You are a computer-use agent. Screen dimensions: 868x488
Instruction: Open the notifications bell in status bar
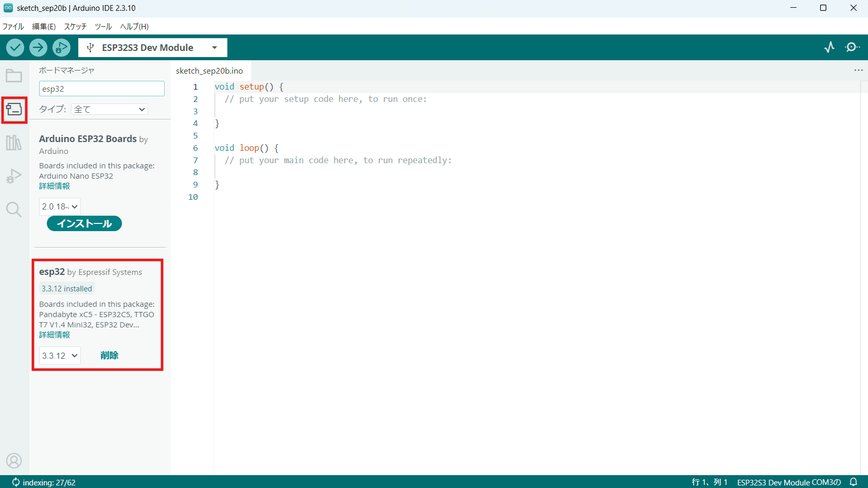tap(854, 482)
